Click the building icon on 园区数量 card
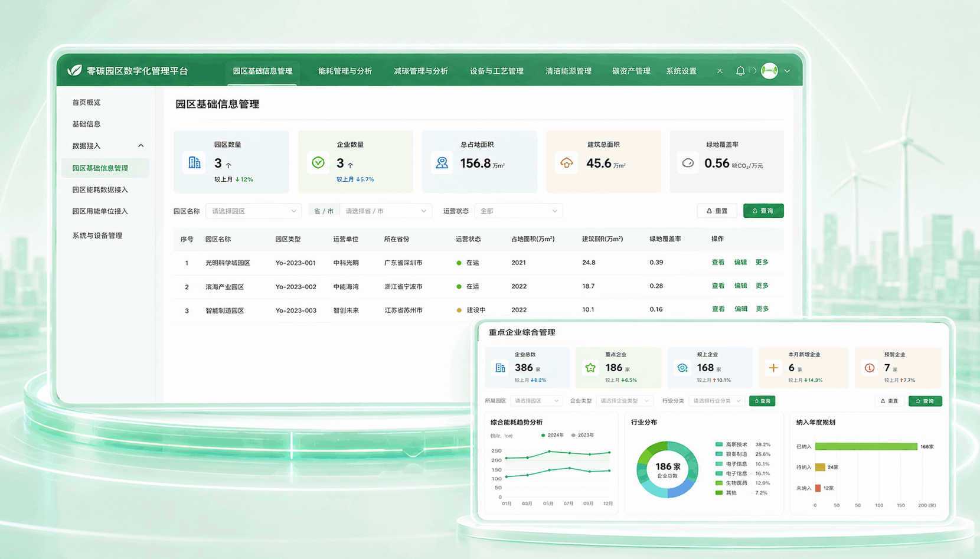Image resolution: width=980 pixels, height=559 pixels. 194,162
